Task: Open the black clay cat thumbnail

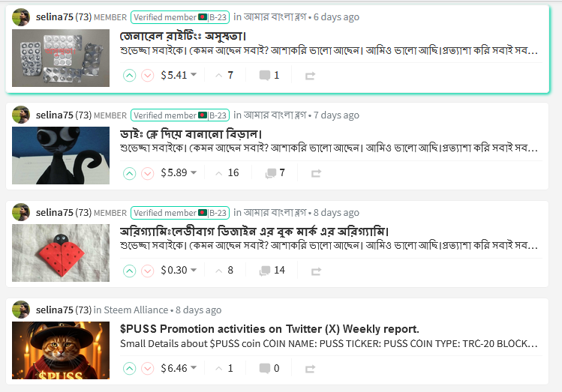Action: pyautogui.click(x=61, y=155)
